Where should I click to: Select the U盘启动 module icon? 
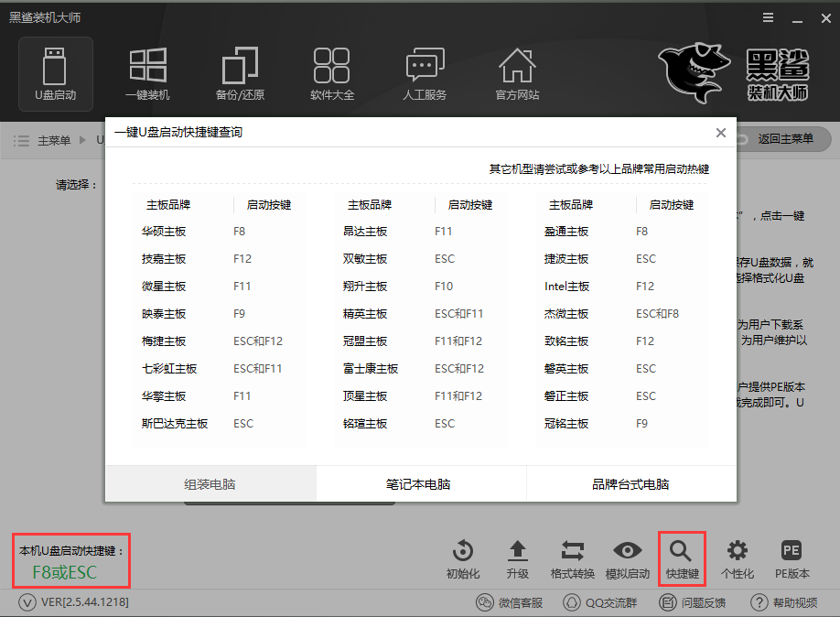click(55, 73)
